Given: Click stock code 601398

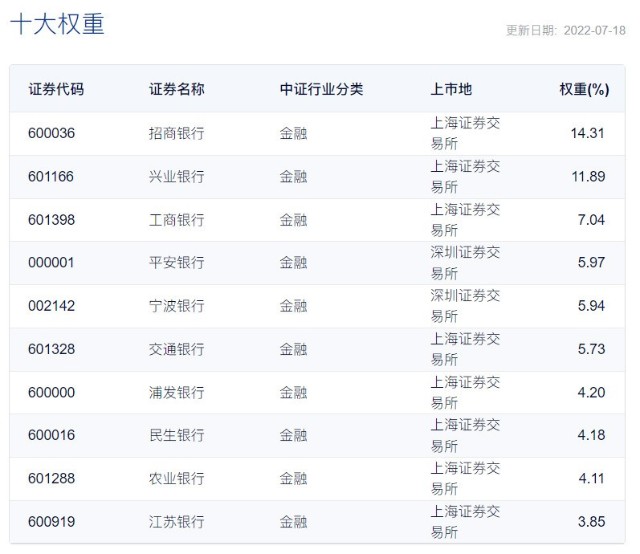Looking at the screenshot, I should (x=51, y=220).
